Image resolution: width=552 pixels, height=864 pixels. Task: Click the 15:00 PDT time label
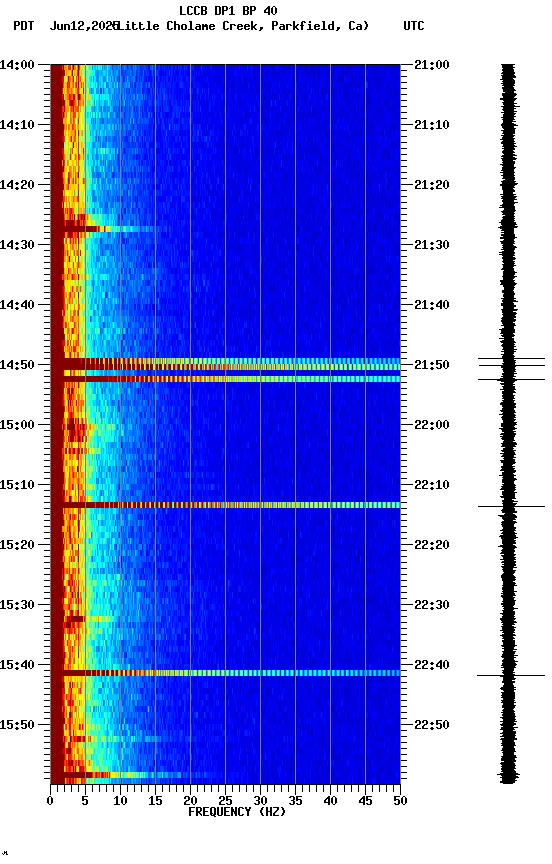click(x=17, y=425)
